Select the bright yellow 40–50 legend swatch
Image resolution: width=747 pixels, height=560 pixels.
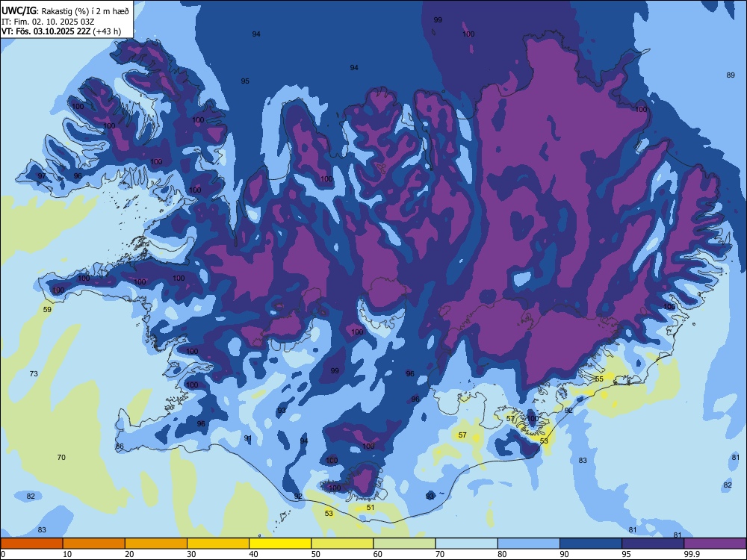[x=280, y=544]
